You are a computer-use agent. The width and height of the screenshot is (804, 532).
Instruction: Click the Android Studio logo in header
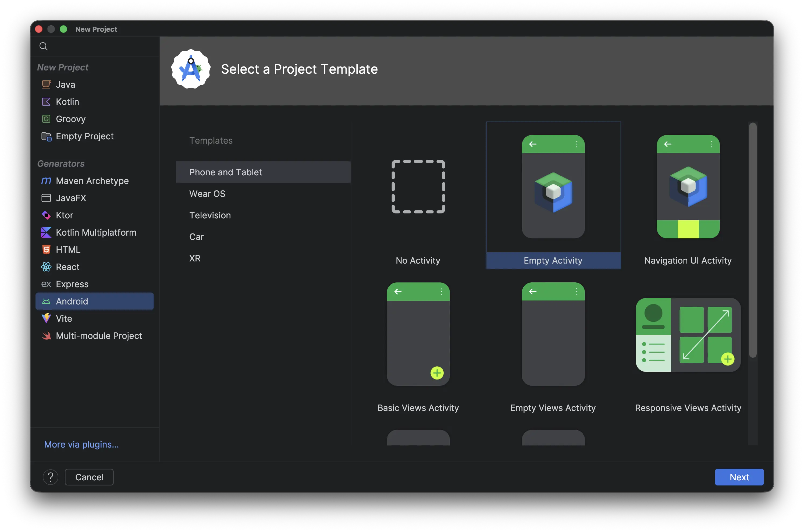click(x=191, y=69)
